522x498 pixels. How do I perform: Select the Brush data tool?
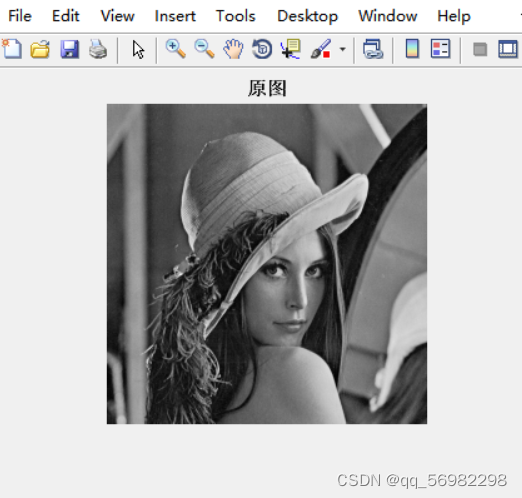(321, 49)
